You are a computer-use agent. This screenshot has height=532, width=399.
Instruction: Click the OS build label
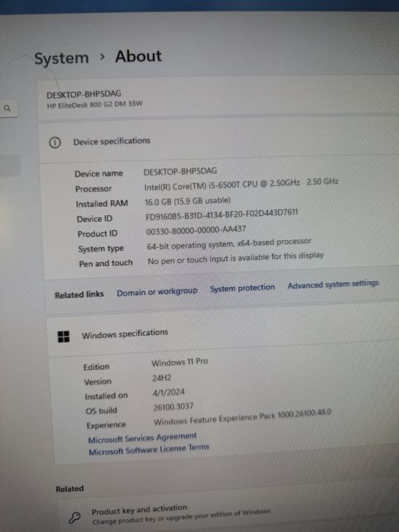pyautogui.click(x=101, y=410)
